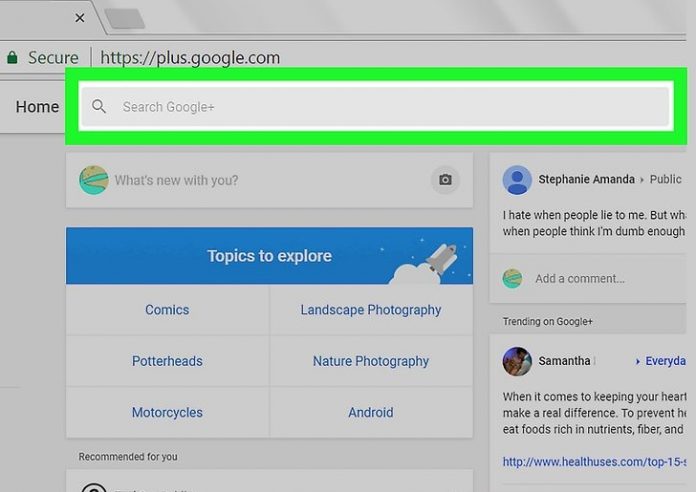Image resolution: width=696 pixels, height=492 pixels.
Task: Select the Potterheads topic
Action: (x=167, y=361)
